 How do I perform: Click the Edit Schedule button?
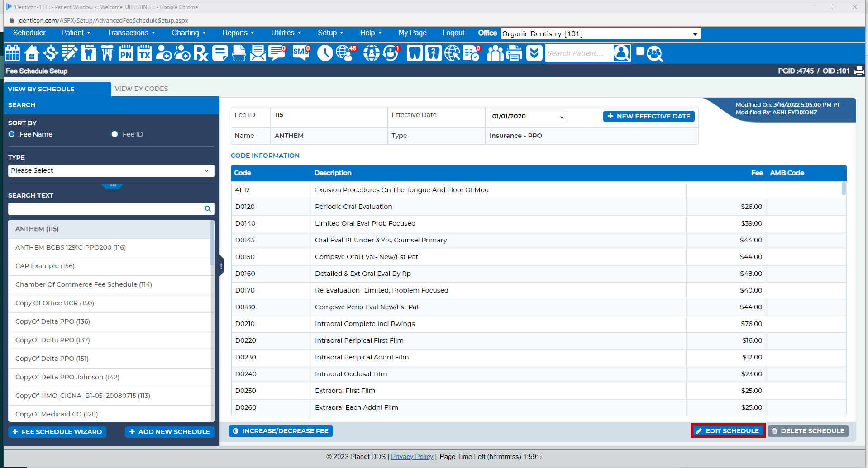(727, 431)
